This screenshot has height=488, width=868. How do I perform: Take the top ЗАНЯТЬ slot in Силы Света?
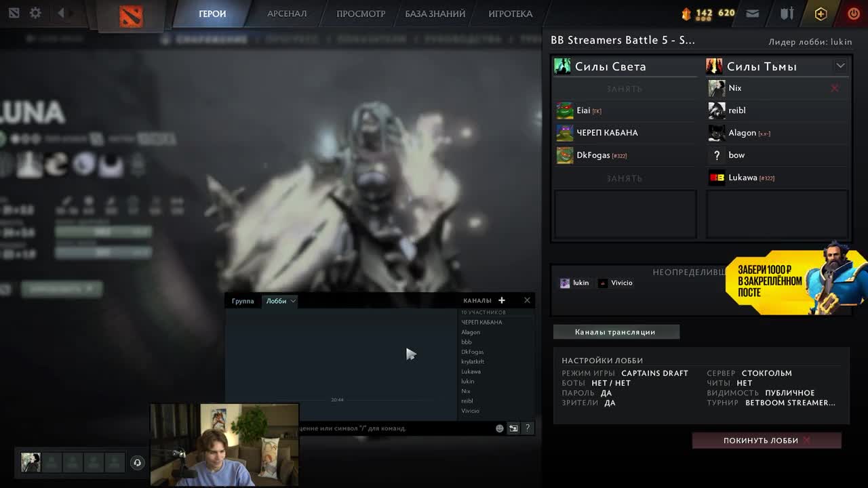[625, 89]
